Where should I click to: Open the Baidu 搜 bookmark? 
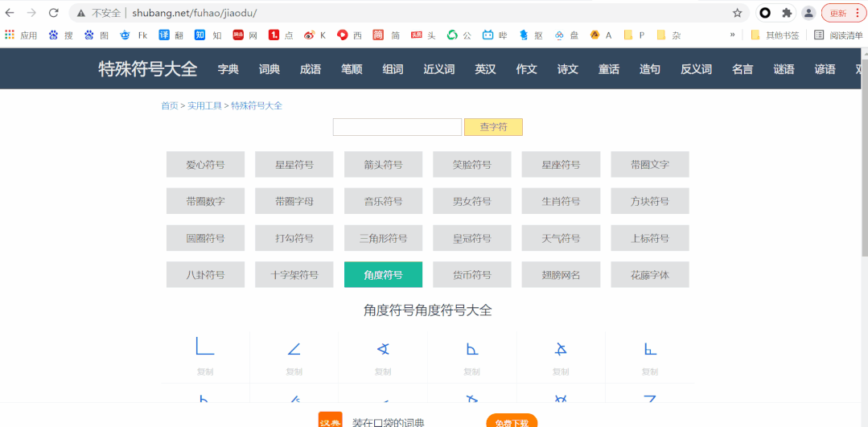pyautogui.click(x=60, y=35)
